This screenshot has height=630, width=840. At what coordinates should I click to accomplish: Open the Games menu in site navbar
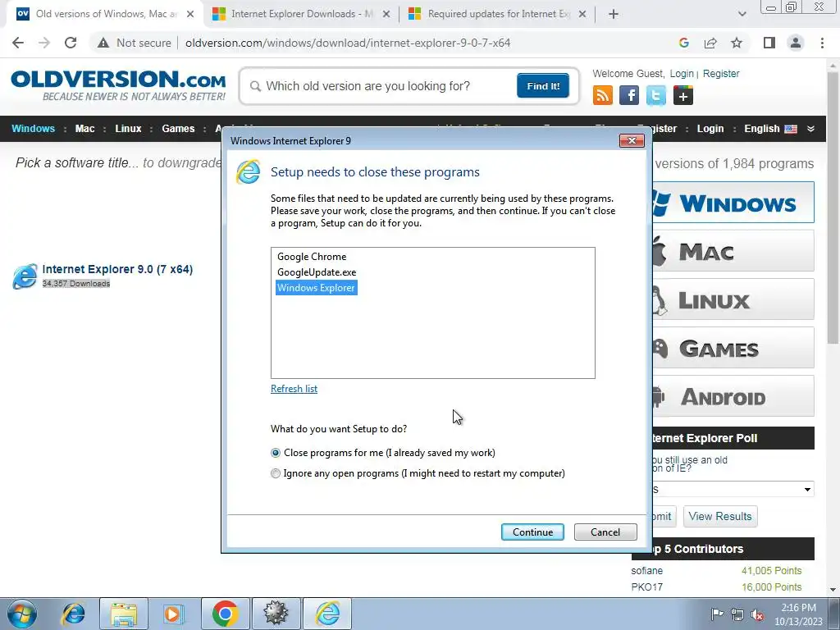(x=178, y=129)
